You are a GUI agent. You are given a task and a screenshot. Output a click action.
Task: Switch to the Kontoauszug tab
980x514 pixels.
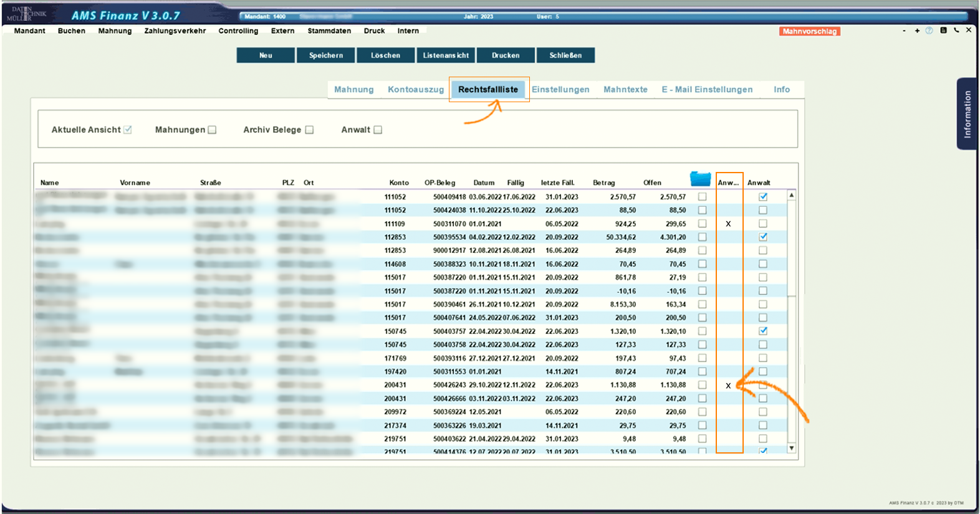[x=416, y=90]
